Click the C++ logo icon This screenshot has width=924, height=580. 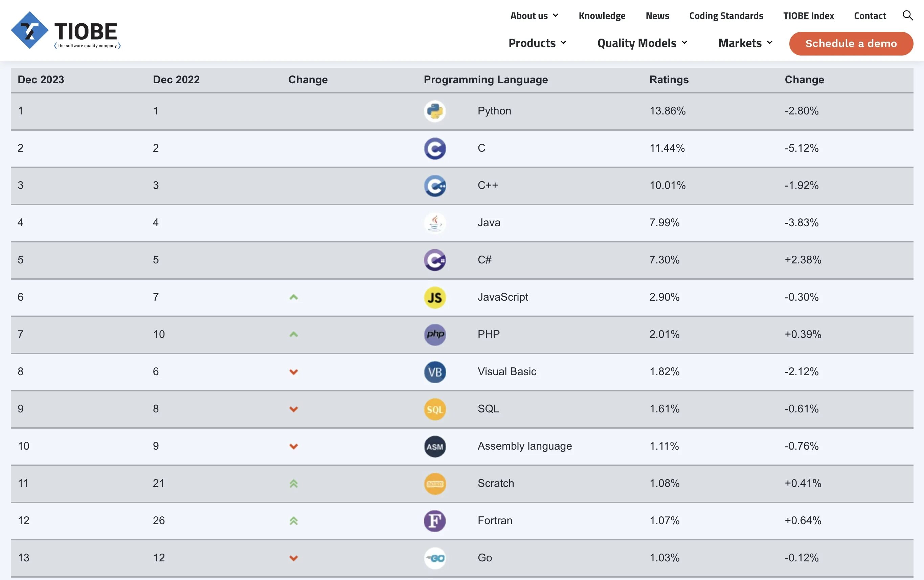435,186
